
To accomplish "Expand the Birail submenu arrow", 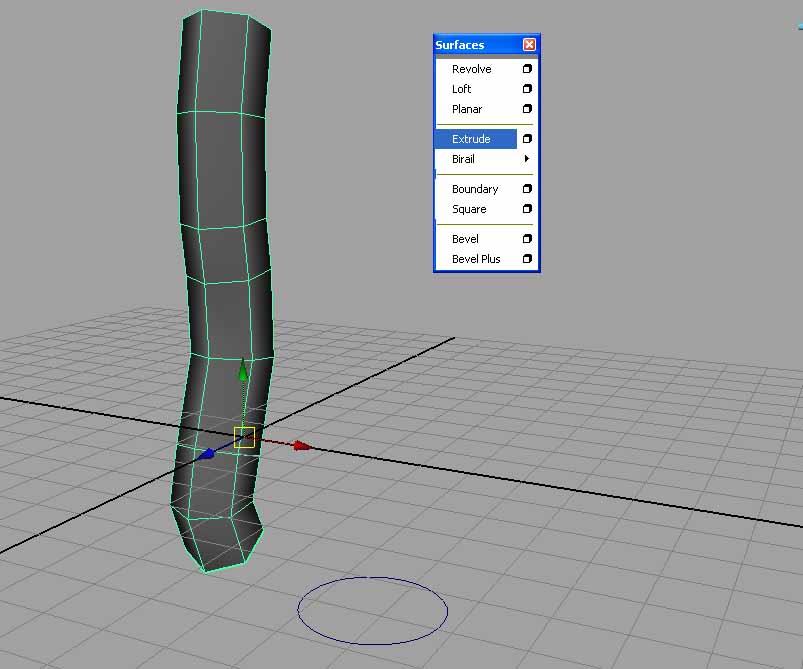I will tap(526, 159).
